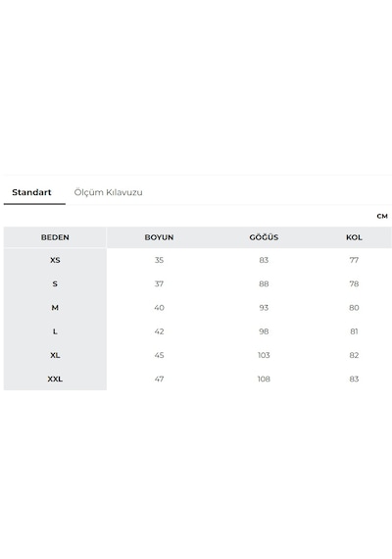Select neck value 47 for XXL
The image size is (392, 559).
point(159,379)
